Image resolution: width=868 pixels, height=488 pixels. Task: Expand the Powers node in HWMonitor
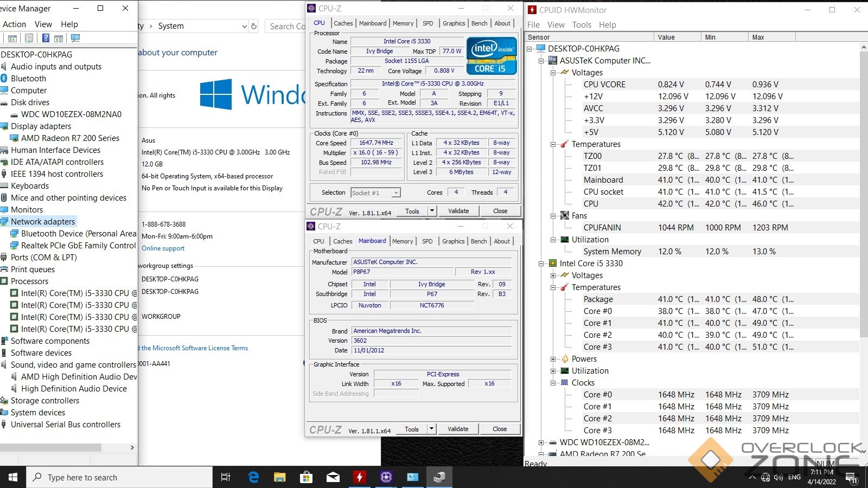tap(553, 359)
